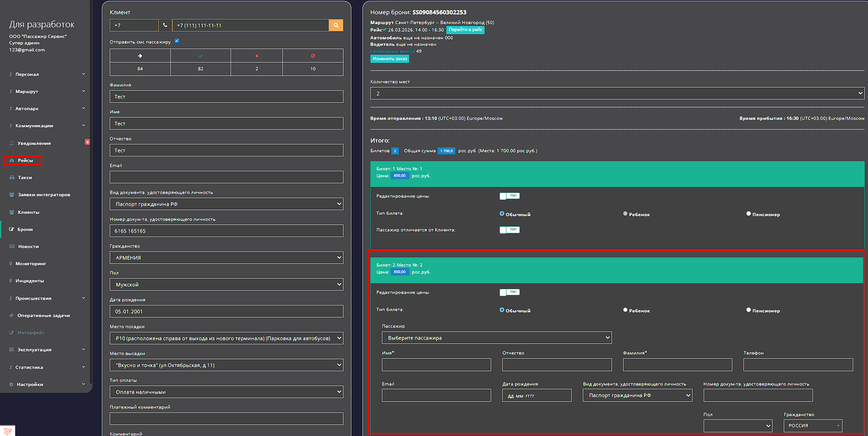This screenshot has width=868, height=436.
Task: Open the Тип оплаты dropdown
Action: 226,392
